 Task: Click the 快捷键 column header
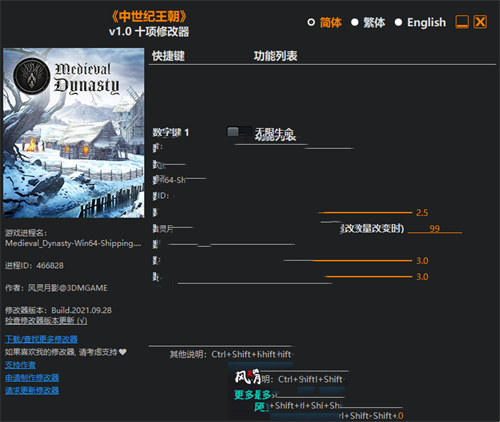click(168, 56)
